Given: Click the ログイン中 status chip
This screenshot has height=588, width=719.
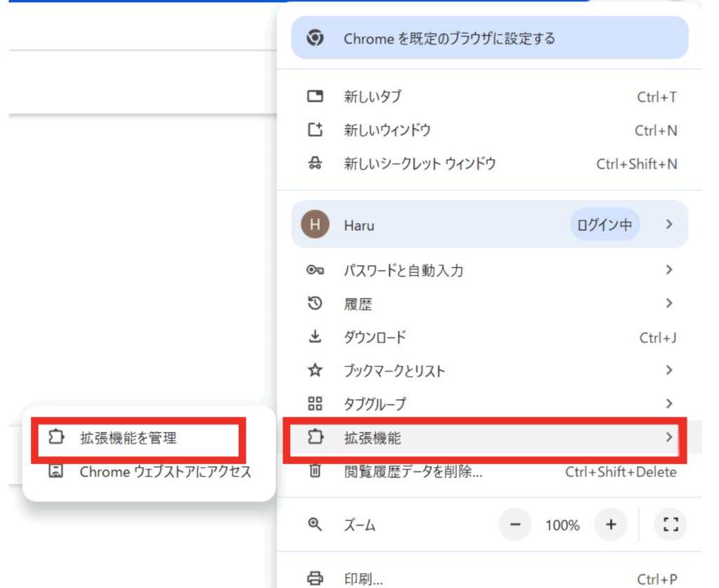Looking at the screenshot, I should tap(605, 225).
